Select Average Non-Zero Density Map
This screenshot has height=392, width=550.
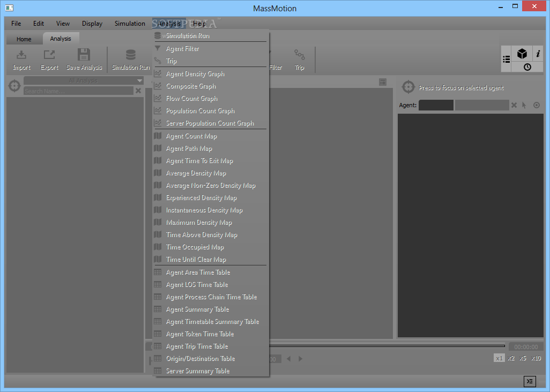[x=211, y=186]
